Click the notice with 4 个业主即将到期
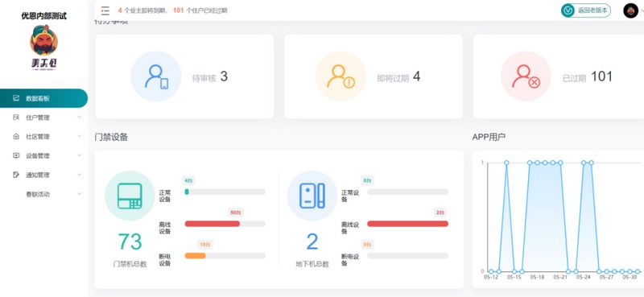The image size is (644, 297). (x=142, y=10)
